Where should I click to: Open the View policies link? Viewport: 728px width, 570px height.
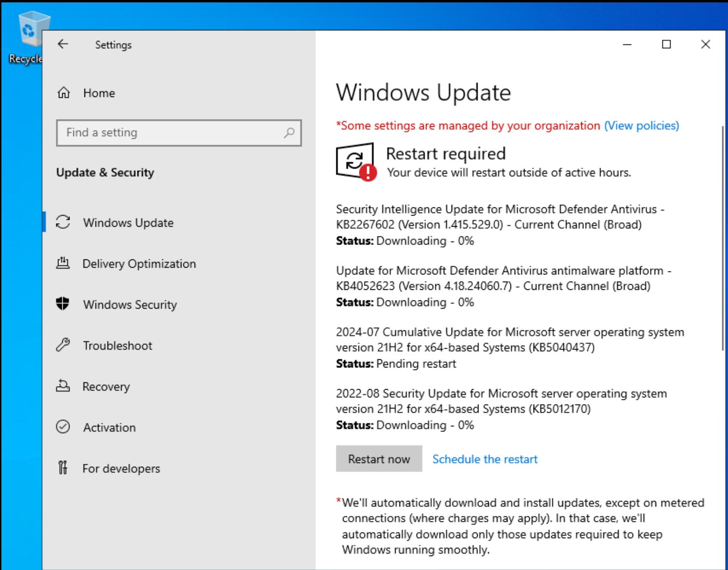point(642,125)
